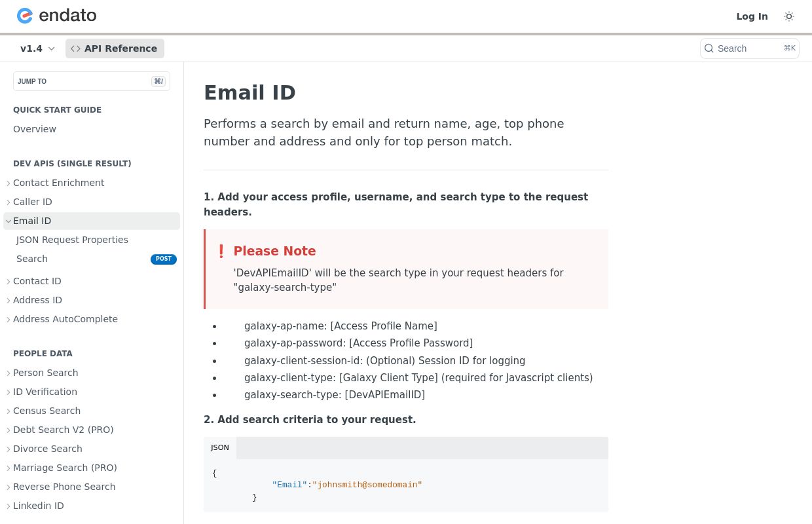The width and height of the screenshot is (812, 524).
Task: Expand the Reverse Phone Search chevron
Action: tap(9, 487)
